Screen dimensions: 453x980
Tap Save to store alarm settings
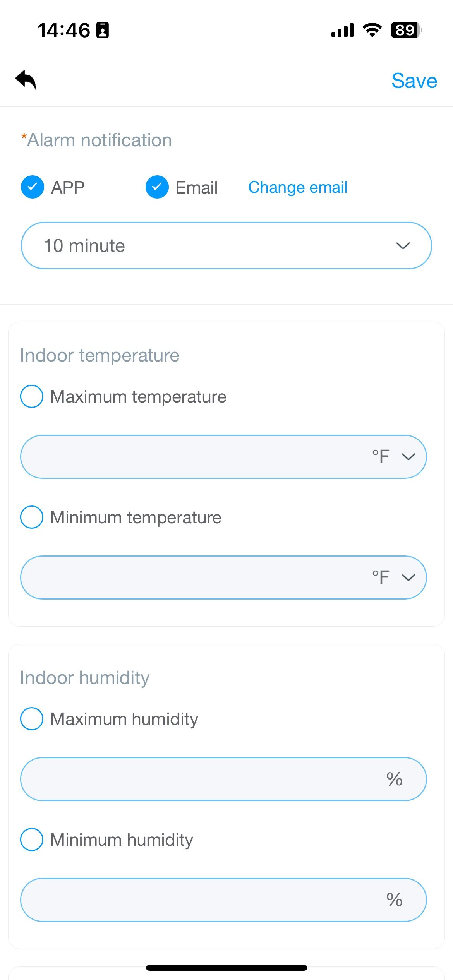tap(414, 81)
